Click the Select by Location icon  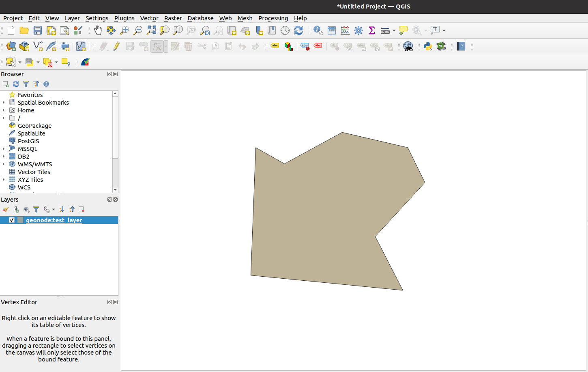pyautogui.click(x=66, y=62)
